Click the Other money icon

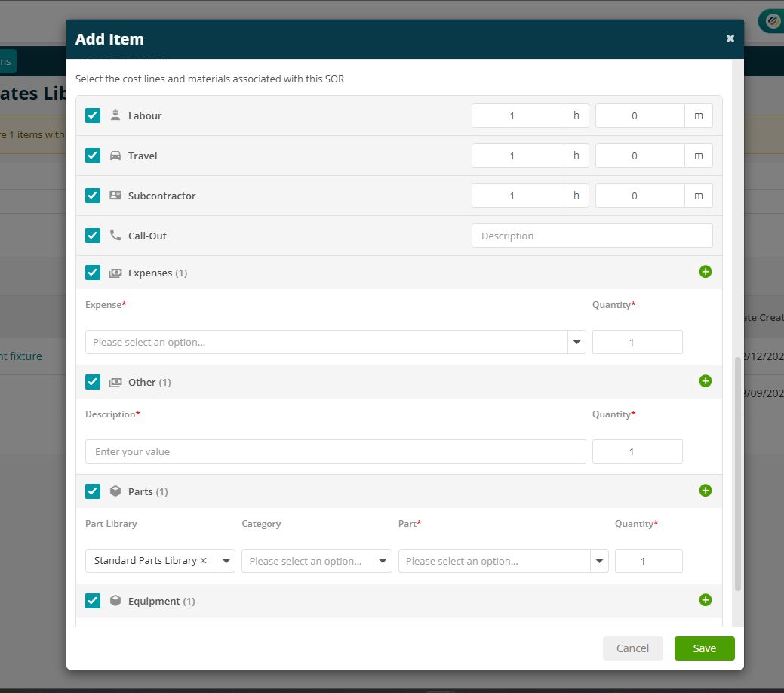[x=115, y=382]
